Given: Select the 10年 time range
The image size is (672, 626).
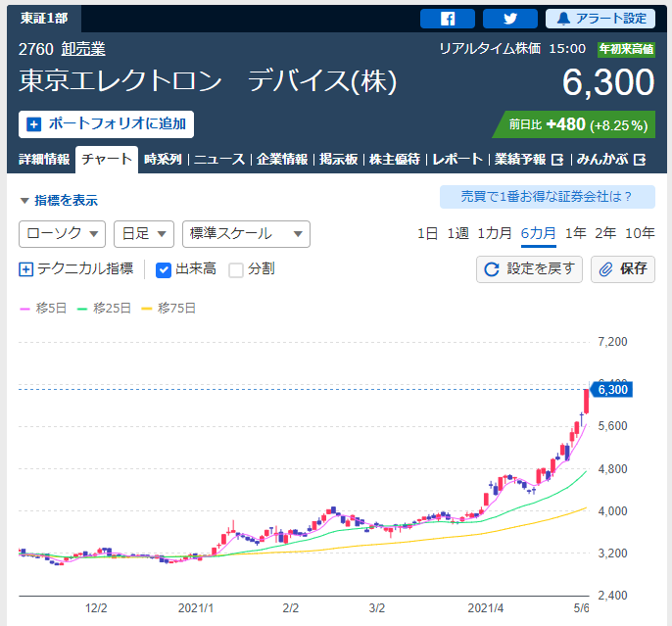Looking at the screenshot, I should [x=640, y=233].
